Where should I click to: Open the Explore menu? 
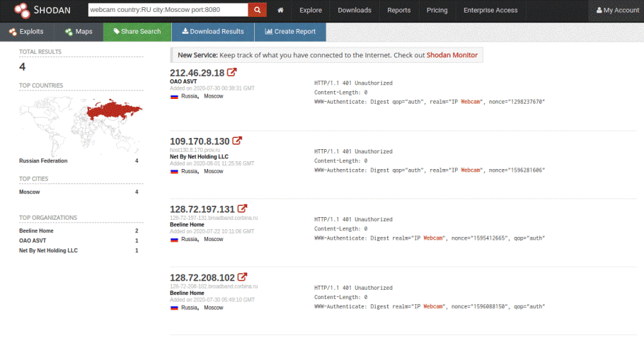(311, 11)
